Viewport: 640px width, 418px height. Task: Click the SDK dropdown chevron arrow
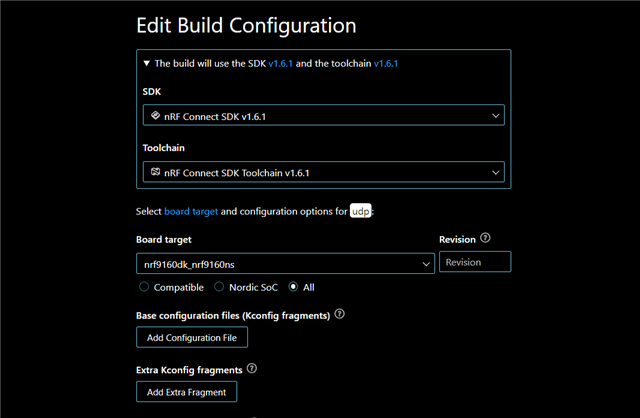coord(496,116)
